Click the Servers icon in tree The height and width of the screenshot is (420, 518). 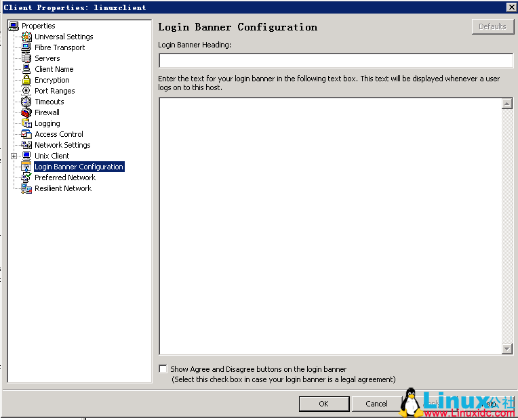click(x=26, y=58)
